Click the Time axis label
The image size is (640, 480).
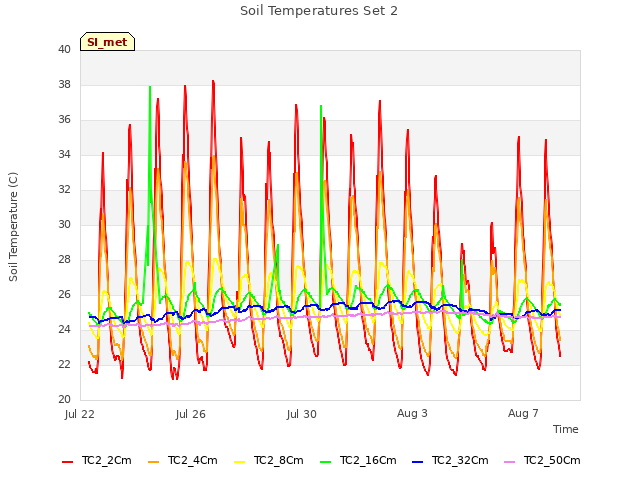566,429
